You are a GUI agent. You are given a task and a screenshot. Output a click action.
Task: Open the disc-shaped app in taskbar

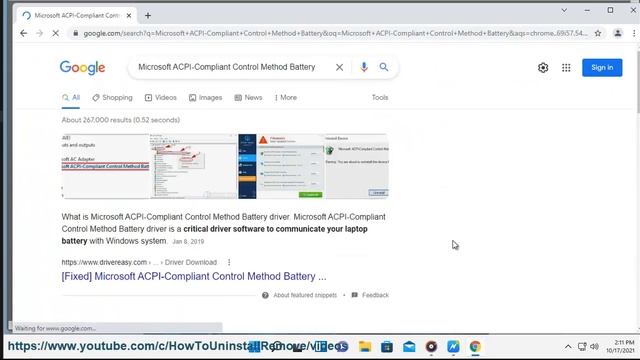431,347
